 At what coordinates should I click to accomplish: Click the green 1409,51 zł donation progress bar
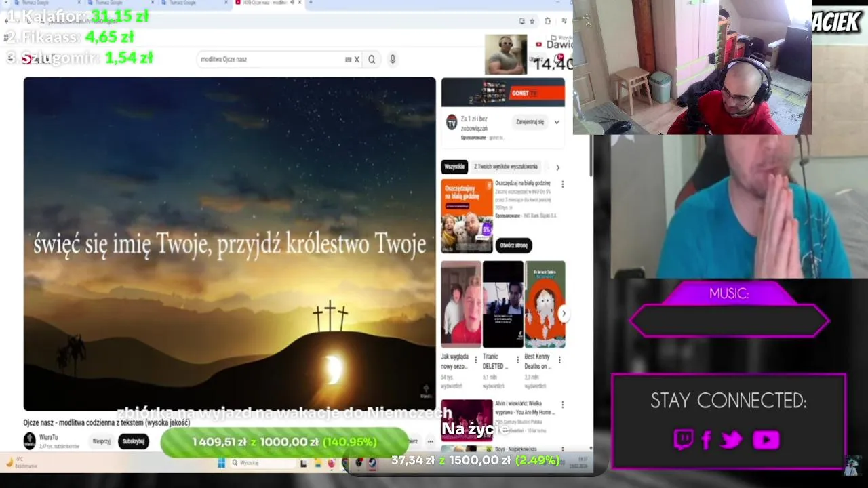285,442
